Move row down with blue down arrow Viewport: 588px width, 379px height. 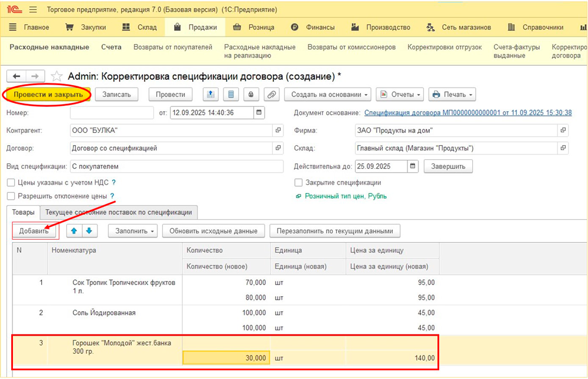tap(89, 231)
